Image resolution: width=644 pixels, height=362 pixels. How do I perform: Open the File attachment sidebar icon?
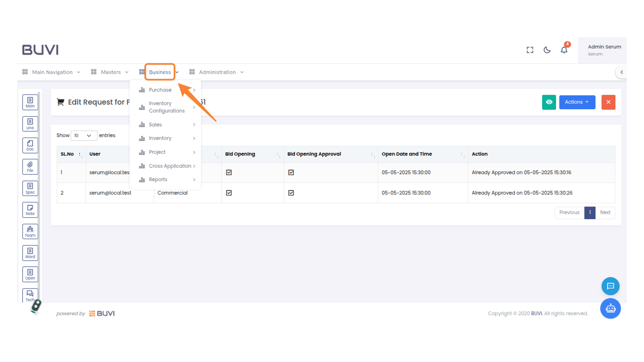pyautogui.click(x=30, y=167)
